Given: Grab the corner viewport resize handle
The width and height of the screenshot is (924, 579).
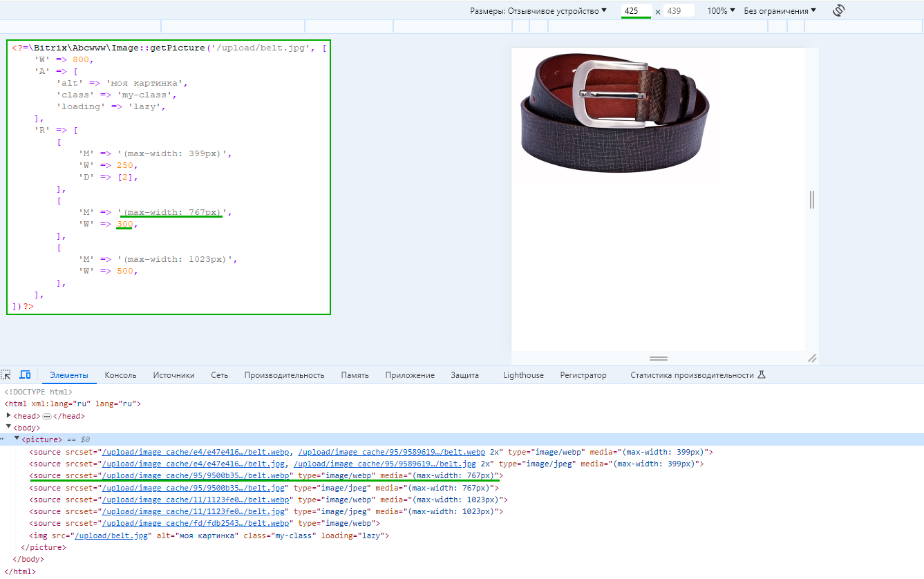Looking at the screenshot, I should coord(812,358).
